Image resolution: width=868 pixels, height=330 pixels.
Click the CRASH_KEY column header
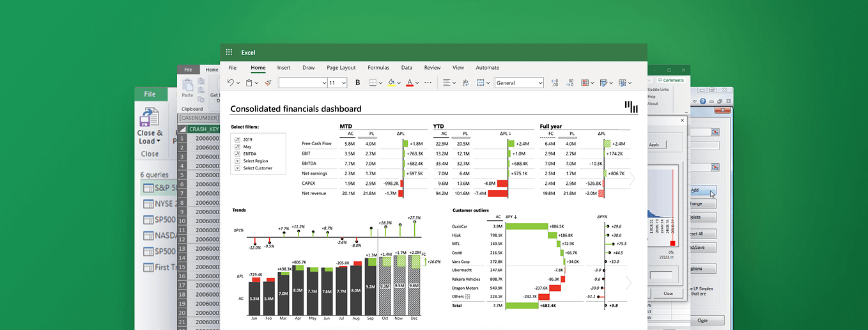(x=205, y=129)
